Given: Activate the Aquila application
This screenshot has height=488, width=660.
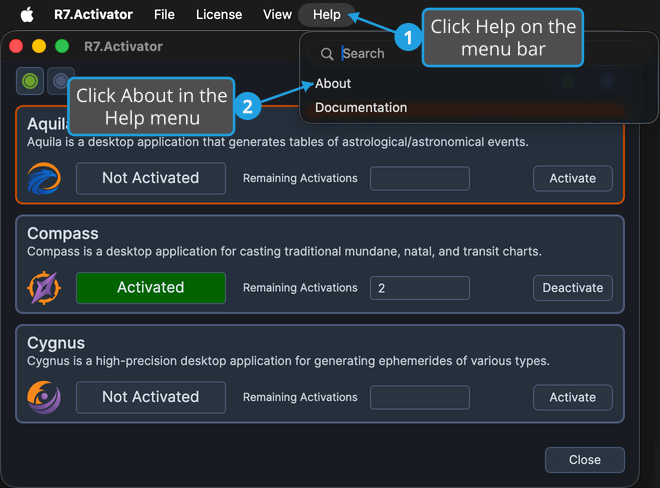Looking at the screenshot, I should click(572, 179).
